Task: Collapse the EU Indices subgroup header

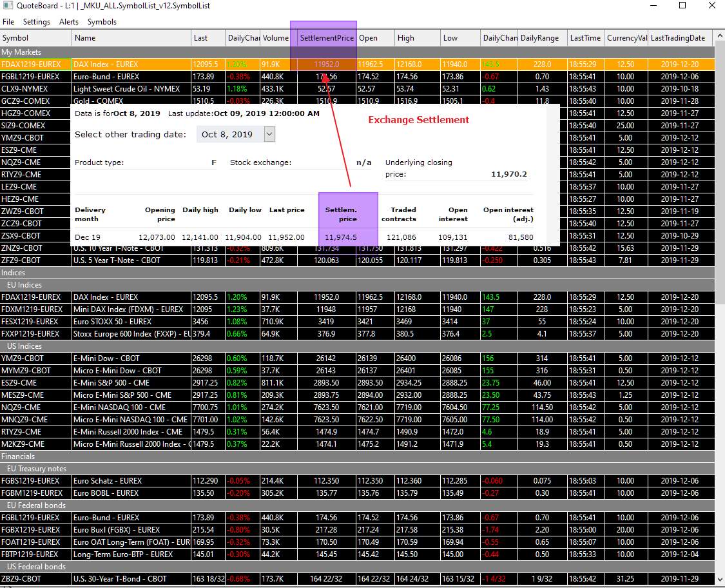Action: (358, 285)
